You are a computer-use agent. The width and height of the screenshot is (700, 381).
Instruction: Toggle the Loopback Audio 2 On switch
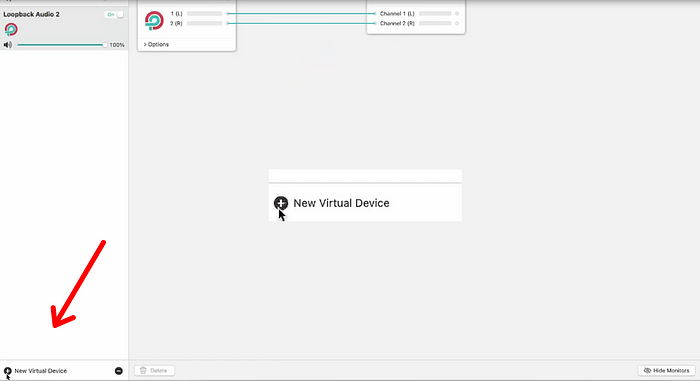pos(115,15)
